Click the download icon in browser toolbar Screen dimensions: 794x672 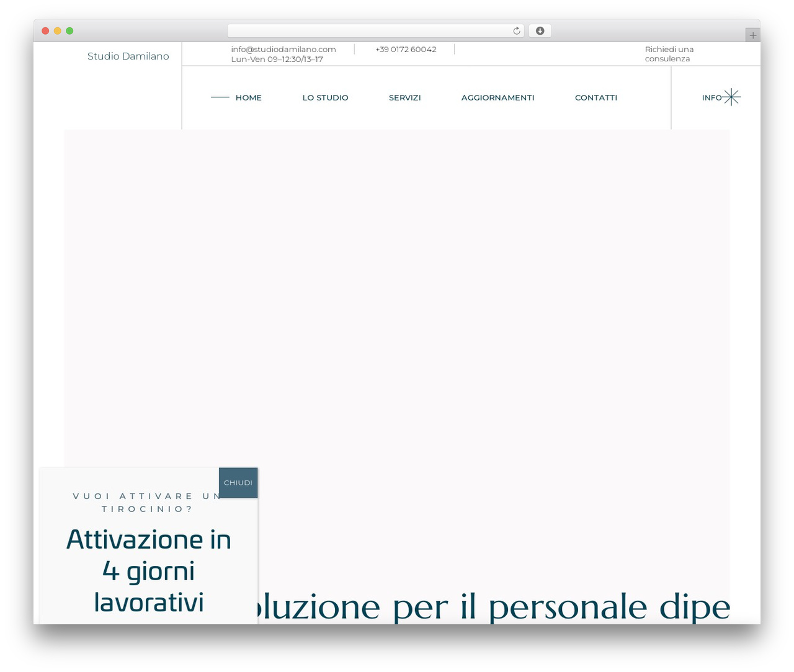pos(540,31)
